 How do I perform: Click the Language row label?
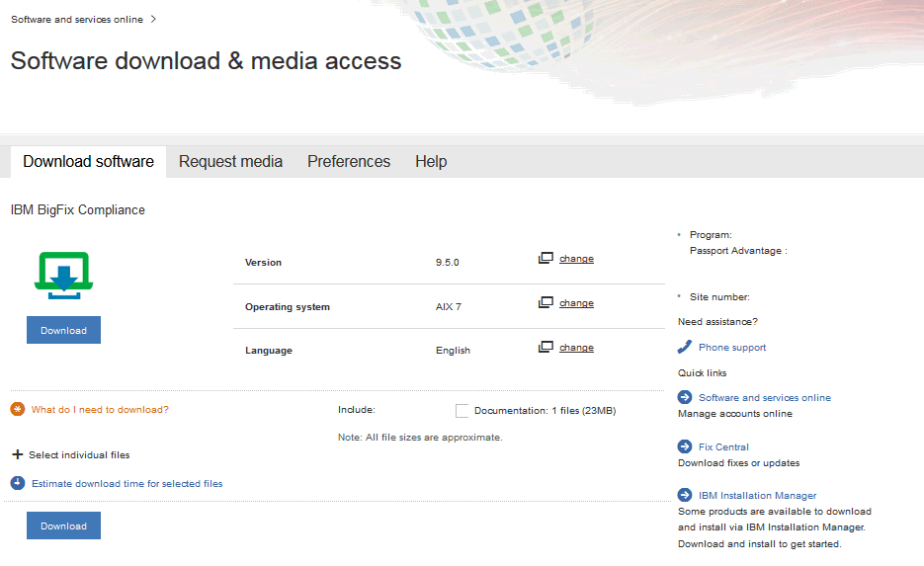268,351
